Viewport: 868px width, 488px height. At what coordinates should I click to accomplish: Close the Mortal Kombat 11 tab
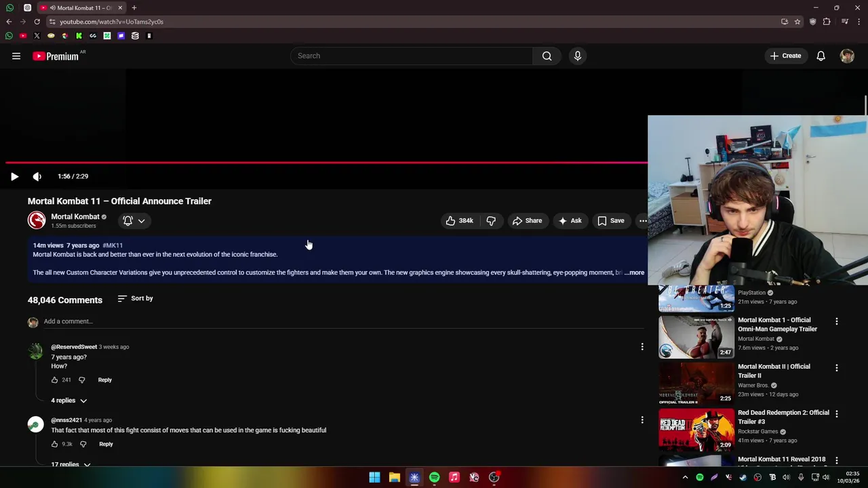click(x=120, y=7)
